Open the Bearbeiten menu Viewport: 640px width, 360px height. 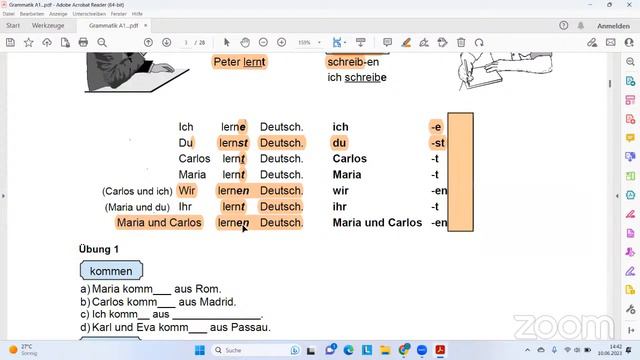point(31,13)
